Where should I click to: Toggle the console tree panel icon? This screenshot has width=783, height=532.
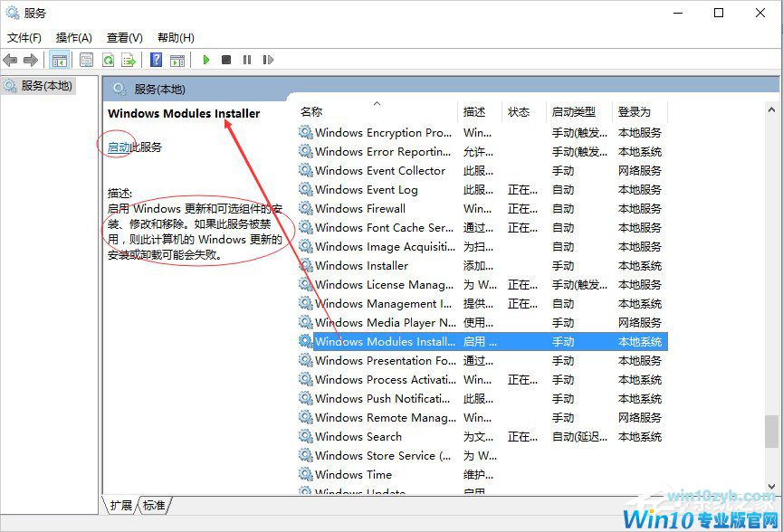pos(59,60)
